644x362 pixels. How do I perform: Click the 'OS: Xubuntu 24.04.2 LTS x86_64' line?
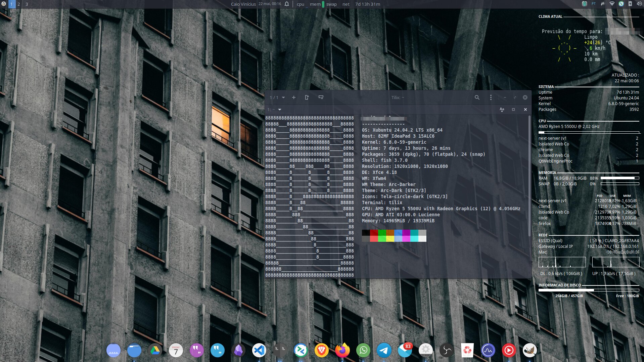pos(402,130)
